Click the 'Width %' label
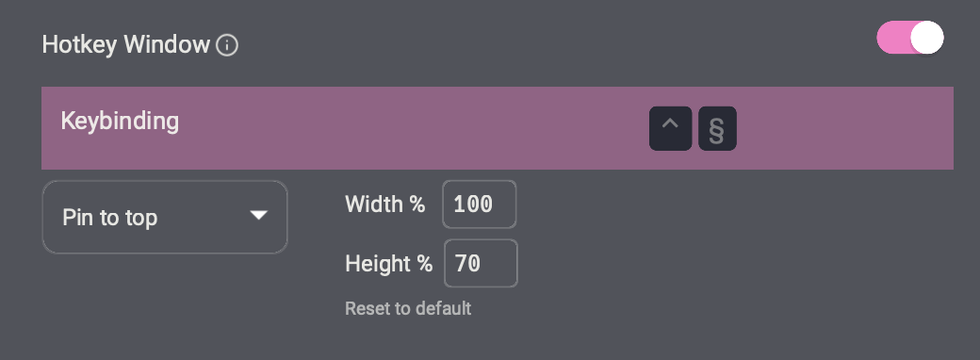 (385, 205)
